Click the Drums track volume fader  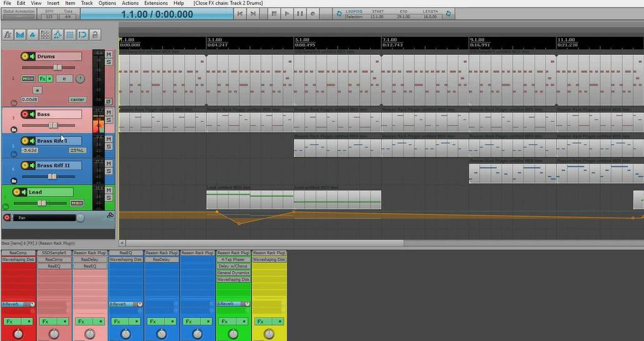[x=57, y=67]
